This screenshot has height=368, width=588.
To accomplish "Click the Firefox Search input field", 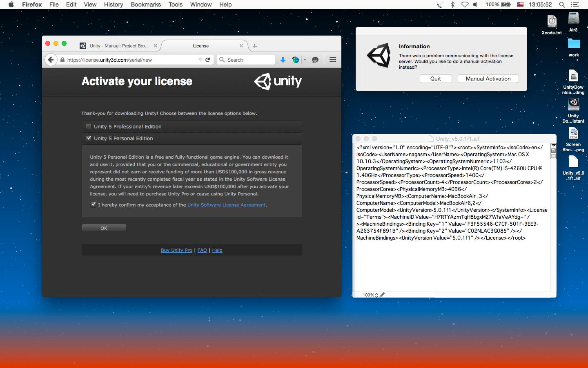I will 246,60.
